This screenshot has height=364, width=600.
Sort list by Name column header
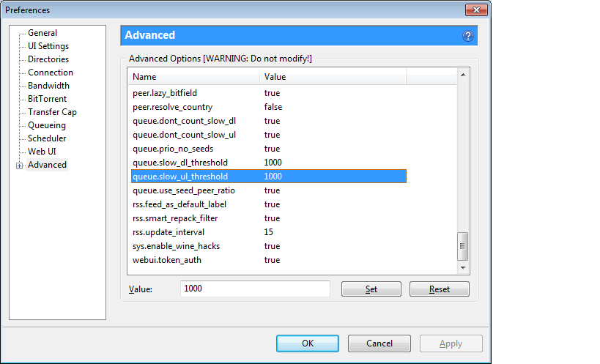point(194,77)
